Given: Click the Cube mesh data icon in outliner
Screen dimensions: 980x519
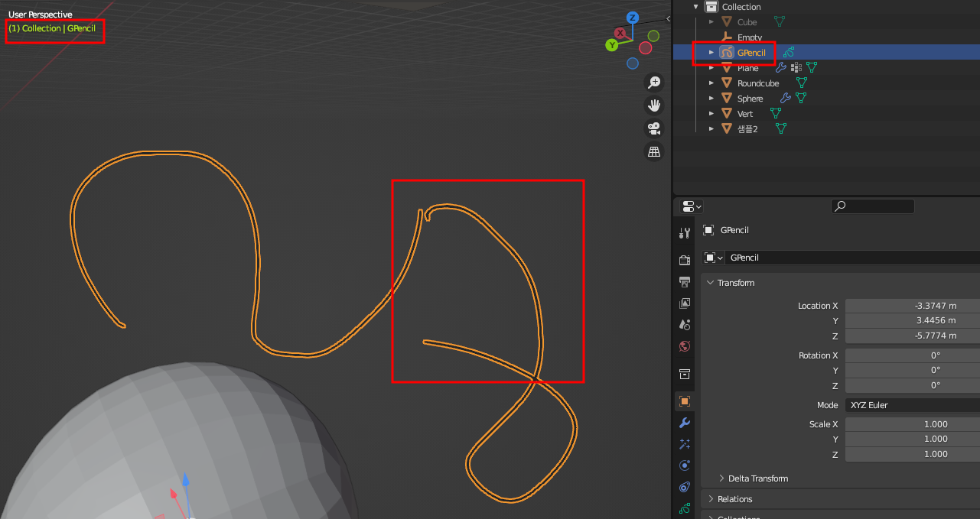Looking at the screenshot, I should (x=780, y=22).
